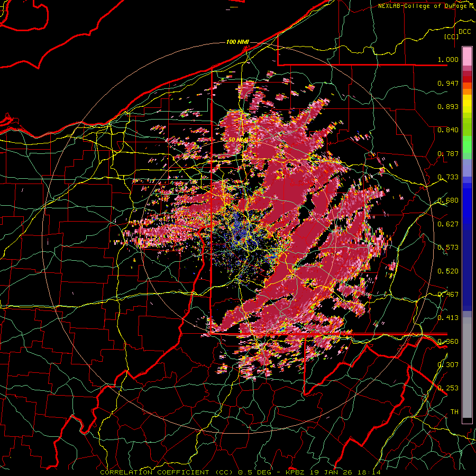This screenshot has height=476, width=476.
Task: Click the 0.680 scale value
Action: [x=448, y=200]
